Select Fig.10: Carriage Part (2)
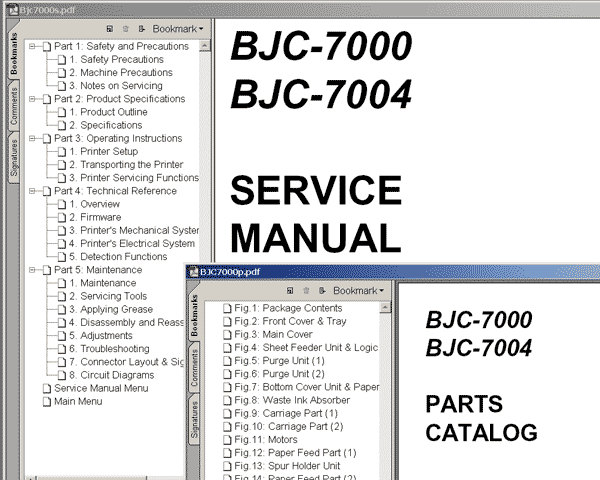This screenshot has height=480, width=600. pyautogui.click(x=289, y=426)
